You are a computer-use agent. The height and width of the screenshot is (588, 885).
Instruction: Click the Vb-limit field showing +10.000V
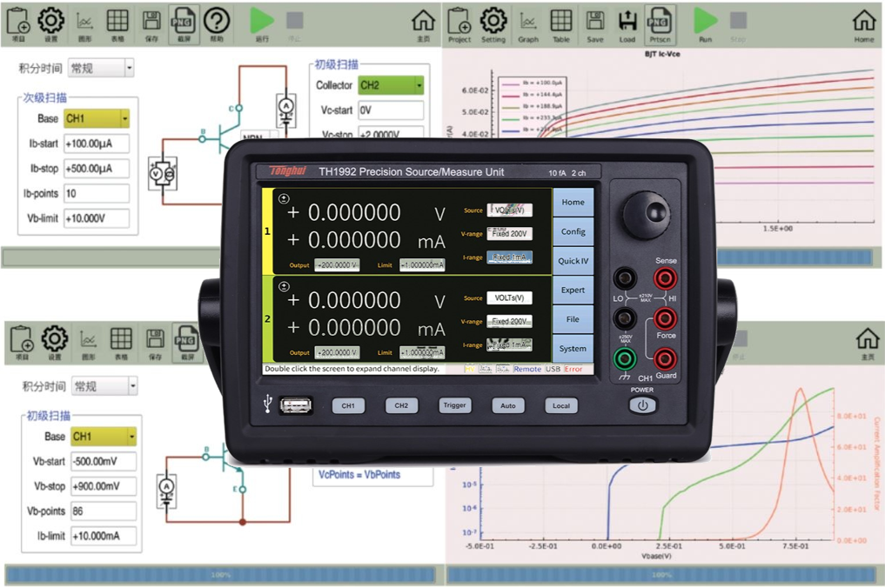[x=97, y=217]
